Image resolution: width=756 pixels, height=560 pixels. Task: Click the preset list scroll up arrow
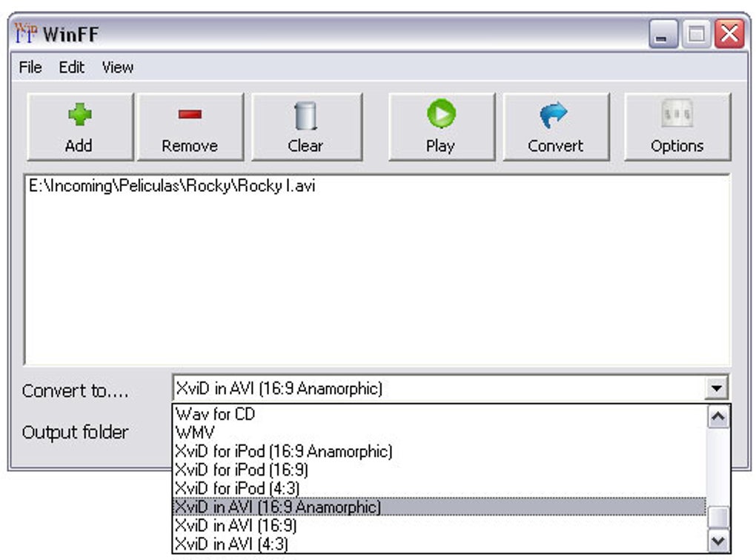718,417
